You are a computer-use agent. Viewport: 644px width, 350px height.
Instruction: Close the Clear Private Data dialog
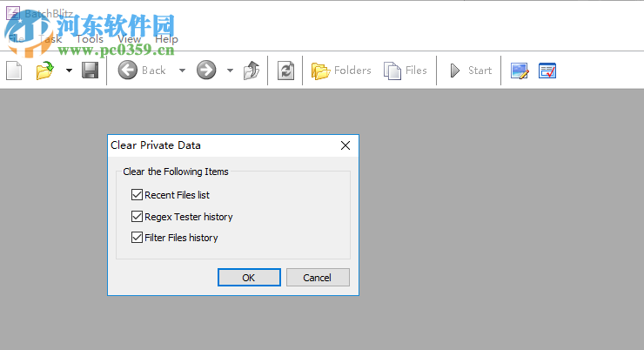click(x=345, y=145)
